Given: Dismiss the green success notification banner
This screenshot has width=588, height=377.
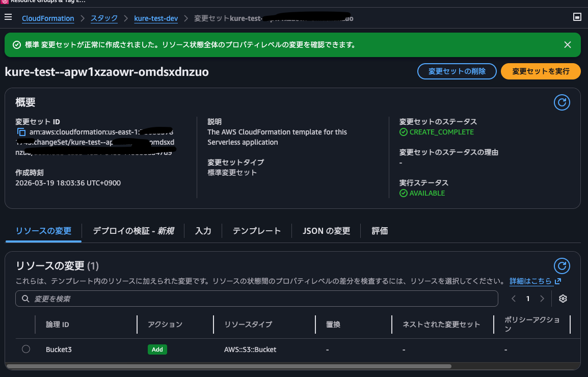Looking at the screenshot, I should point(568,45).
